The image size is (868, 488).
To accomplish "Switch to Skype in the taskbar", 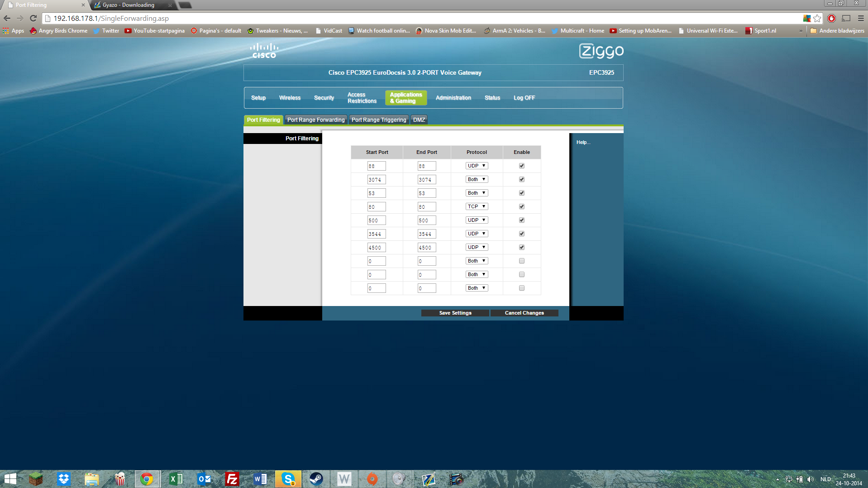I will [288, 479].
